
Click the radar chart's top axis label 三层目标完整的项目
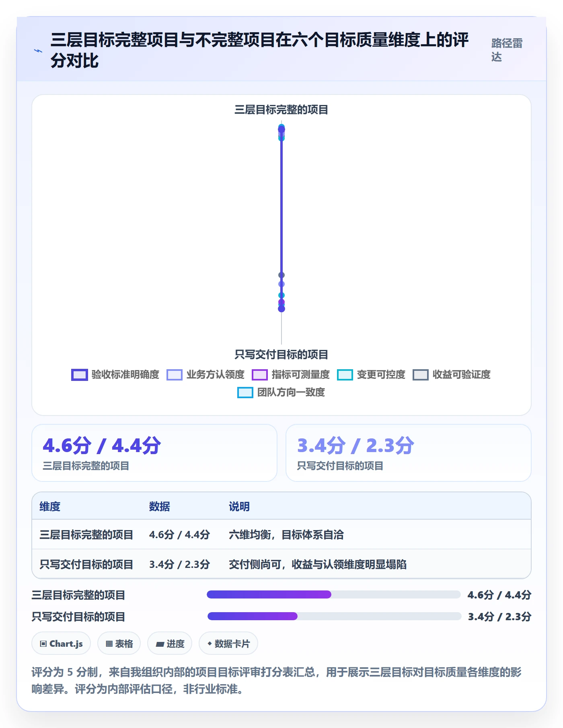(281, 110)
